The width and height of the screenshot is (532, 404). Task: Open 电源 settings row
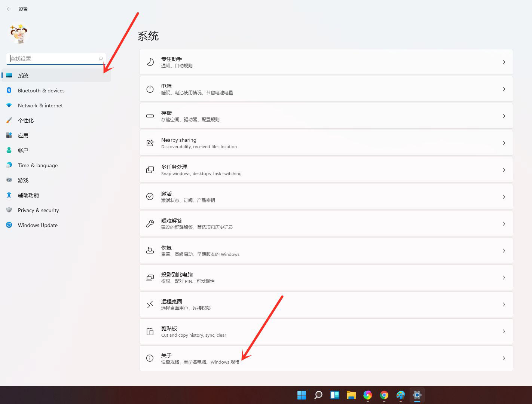326,89
